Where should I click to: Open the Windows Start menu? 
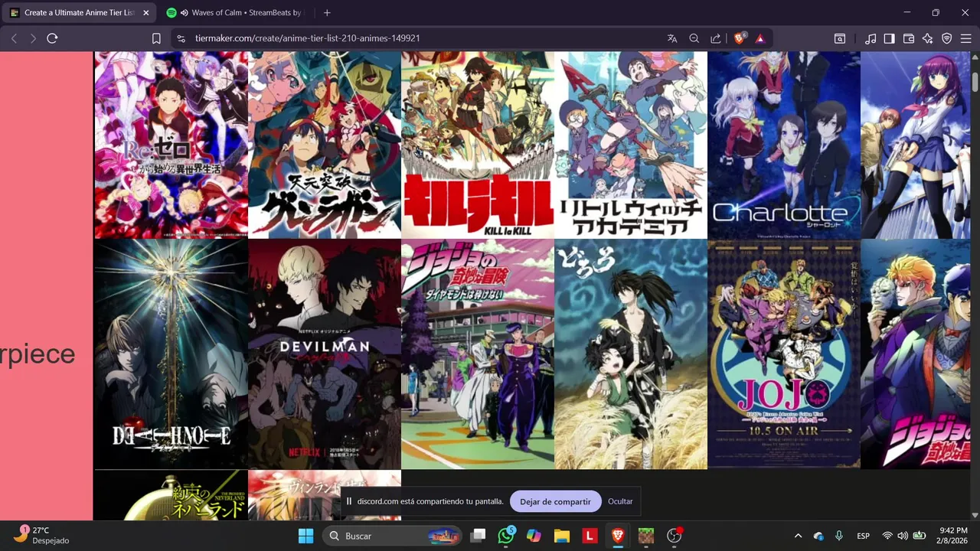coord(305,536)
